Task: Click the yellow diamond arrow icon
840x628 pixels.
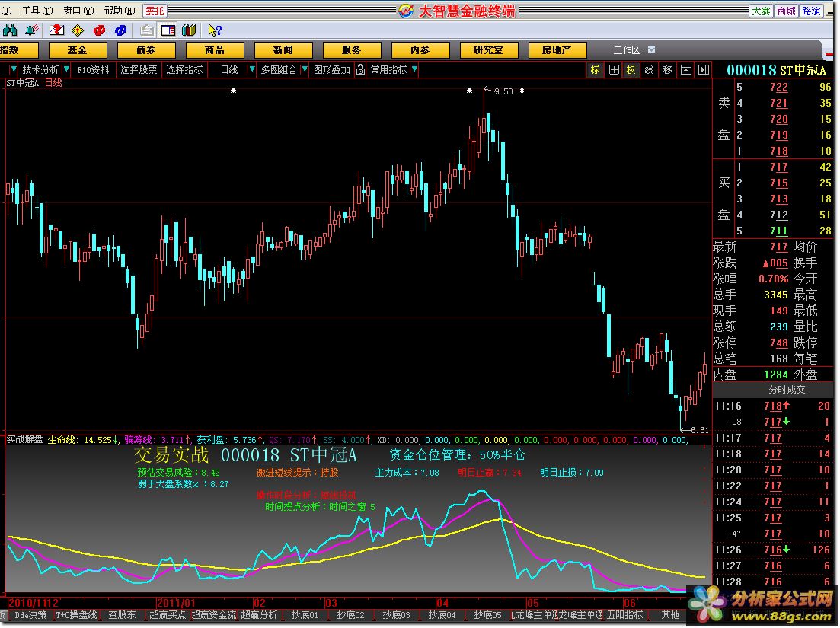Action: click(78, 30)
